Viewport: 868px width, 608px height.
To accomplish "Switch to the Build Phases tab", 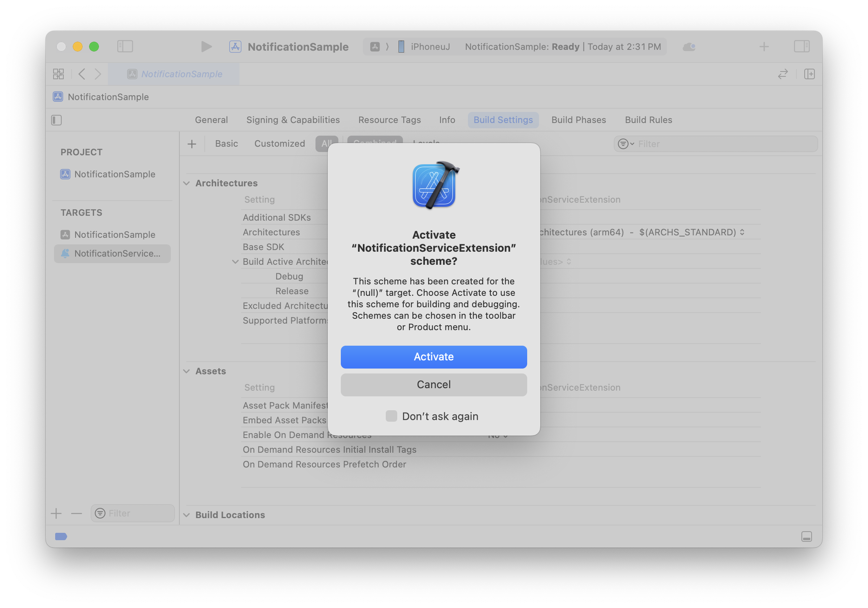I will coord(578,120).
